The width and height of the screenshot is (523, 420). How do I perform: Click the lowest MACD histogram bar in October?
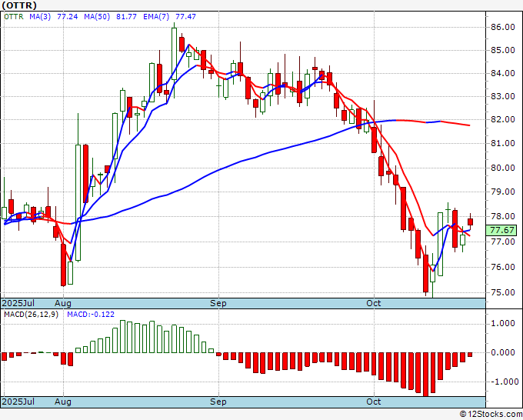425,375
